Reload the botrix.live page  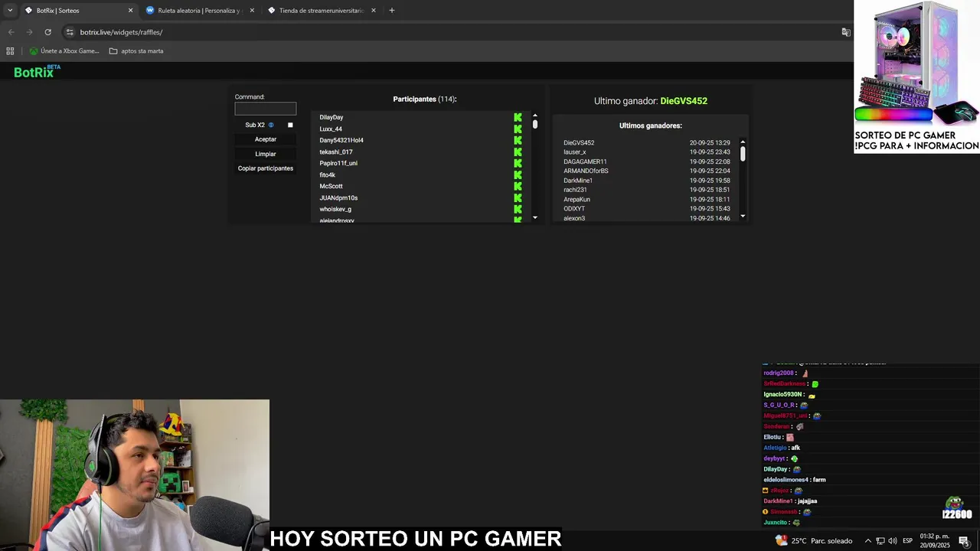click(47, 32)
